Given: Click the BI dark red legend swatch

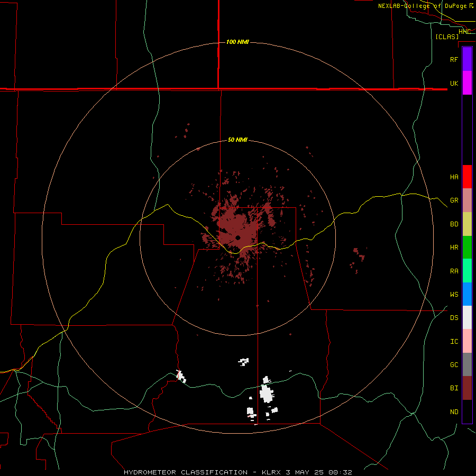Looking at the screenshot, I should (x=467, y=388).
